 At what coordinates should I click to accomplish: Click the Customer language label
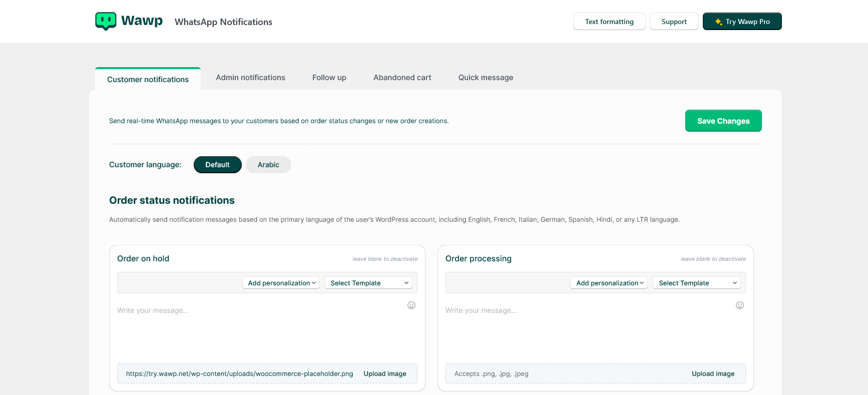pos(145,165)
